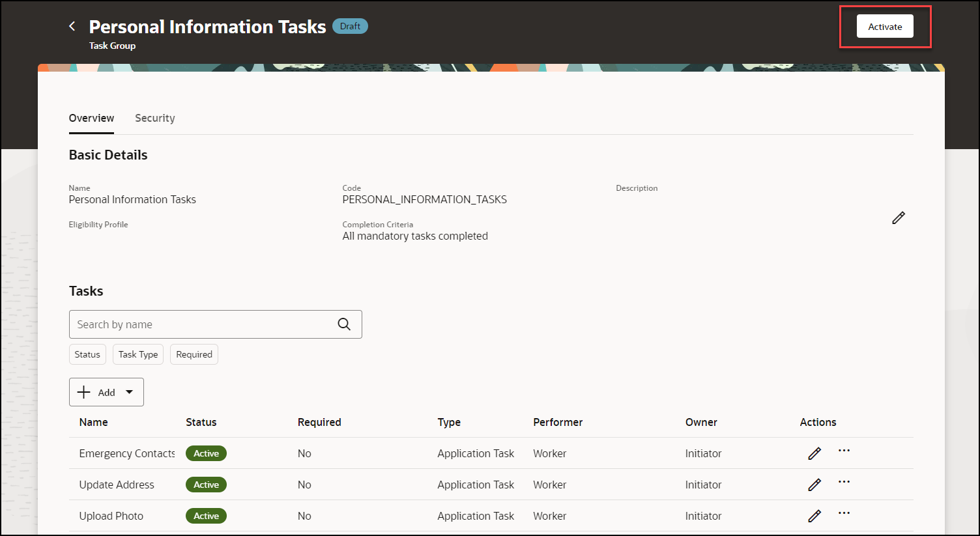Click the search magnifier icon
This screenshot has height=536, width=980.
pyautogui.click(x=344, y=324)
